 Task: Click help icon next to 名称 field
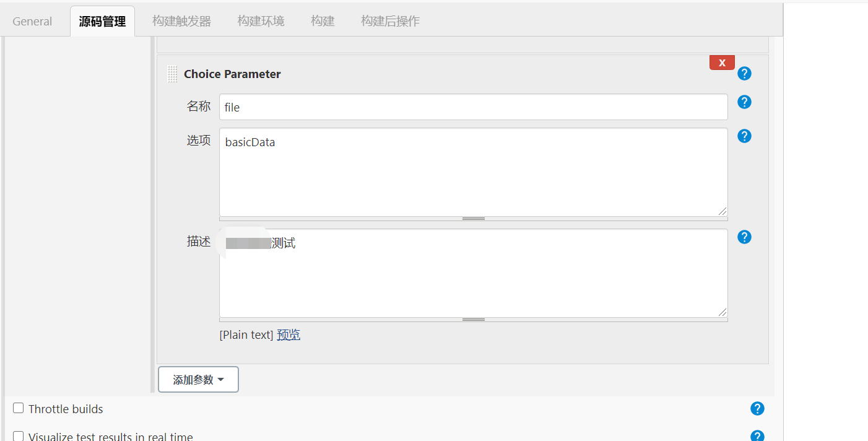click(x=745, y=102)
